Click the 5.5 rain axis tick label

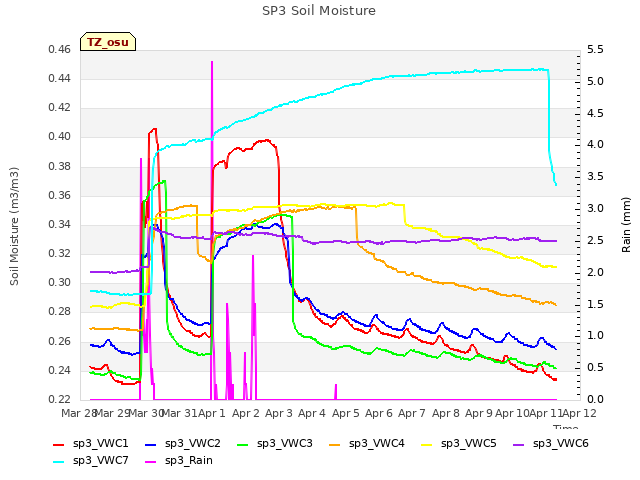click(x=595, y=49)
